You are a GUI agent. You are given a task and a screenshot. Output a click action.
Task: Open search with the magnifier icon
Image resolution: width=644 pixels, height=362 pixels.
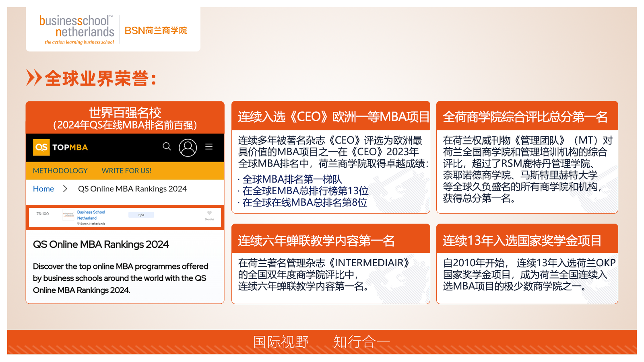[167, 146]
